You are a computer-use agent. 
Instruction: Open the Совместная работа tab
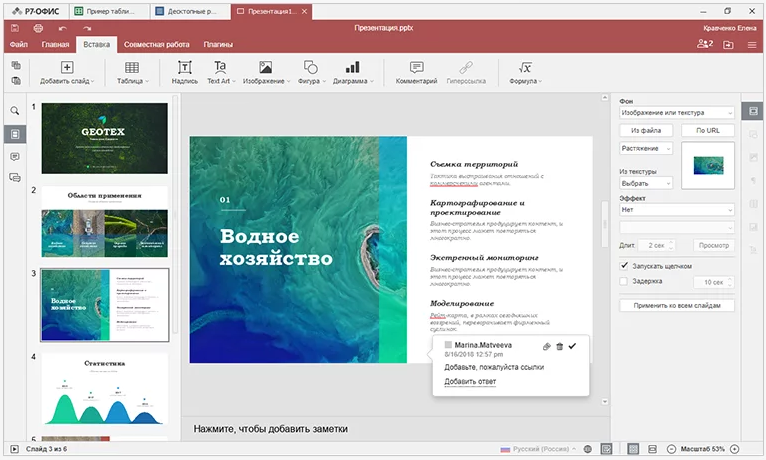point(159,45)
